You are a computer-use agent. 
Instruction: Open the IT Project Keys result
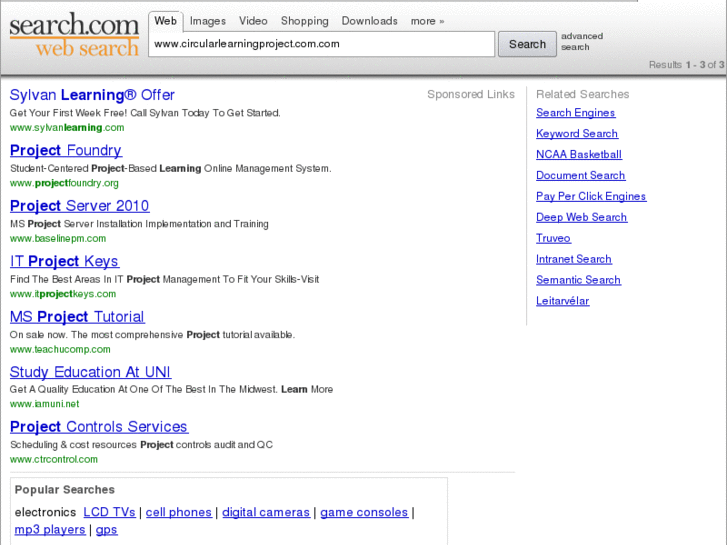[64, 261]
